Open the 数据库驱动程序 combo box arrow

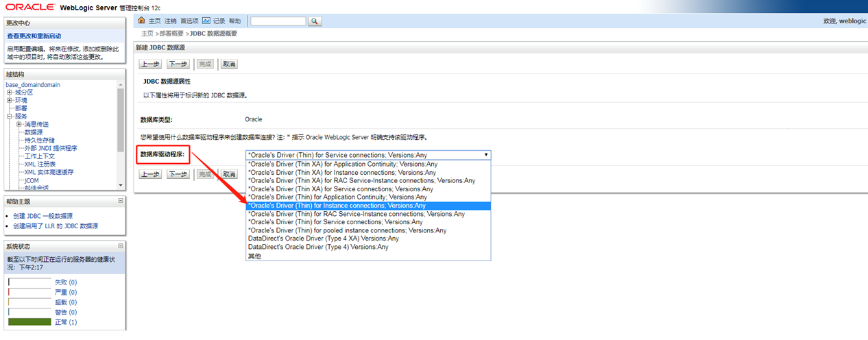coord(486,155)
